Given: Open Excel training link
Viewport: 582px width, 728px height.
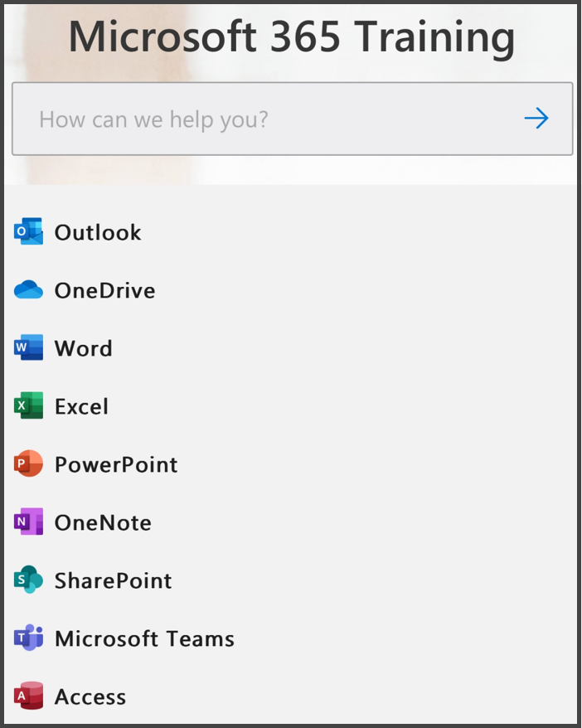Looking at the screenshot, I should click(82, 406).
